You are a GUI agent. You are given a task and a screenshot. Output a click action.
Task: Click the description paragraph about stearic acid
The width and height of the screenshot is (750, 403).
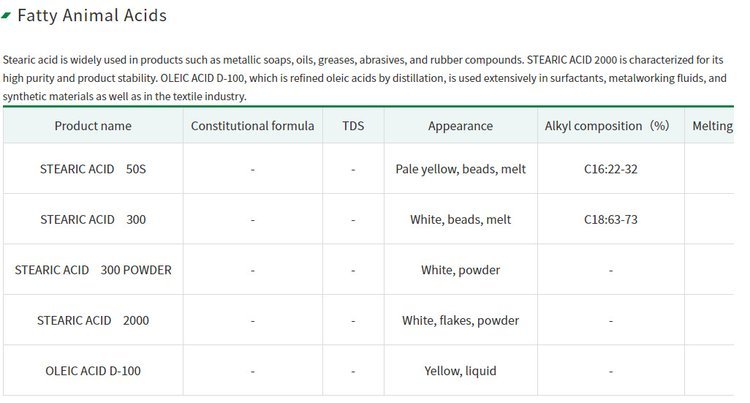pos(365,78)
